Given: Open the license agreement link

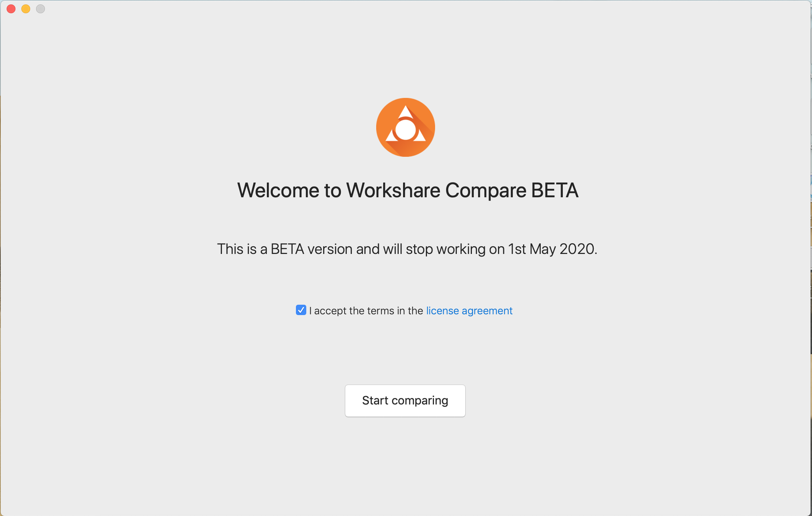Looking at the screenshot, I should pyautogui.click(x=469, y=311).
